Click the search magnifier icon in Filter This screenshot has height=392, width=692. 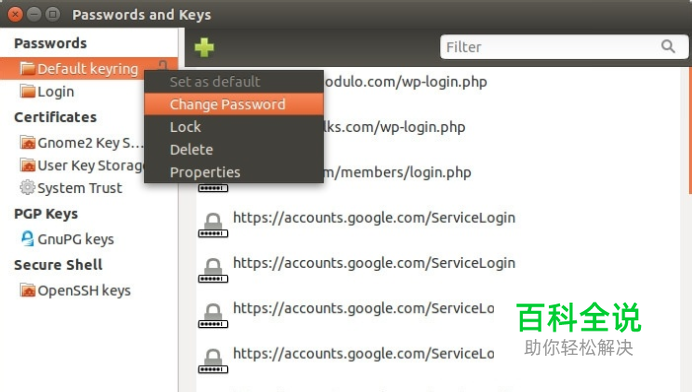tap(668, 46)
